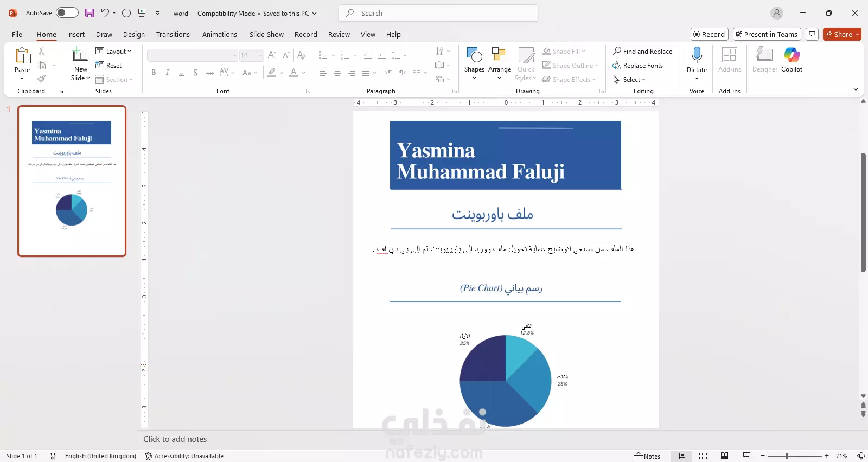Toggle Italic formatting
Screen dimensions: 868x462
click(x=167, y=72)
